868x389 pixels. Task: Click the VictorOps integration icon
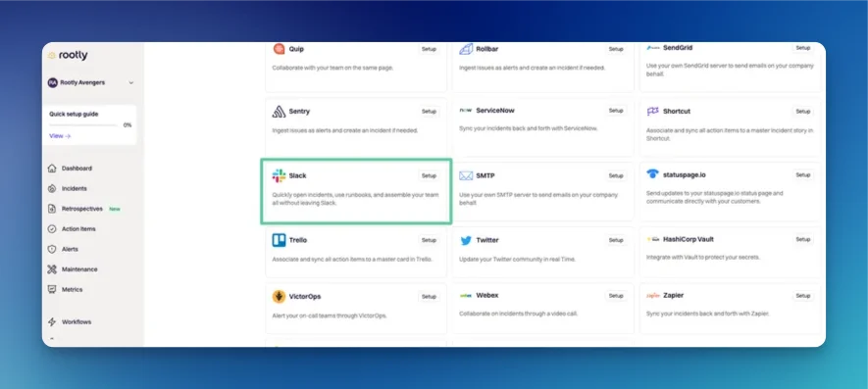coord(279,297)
